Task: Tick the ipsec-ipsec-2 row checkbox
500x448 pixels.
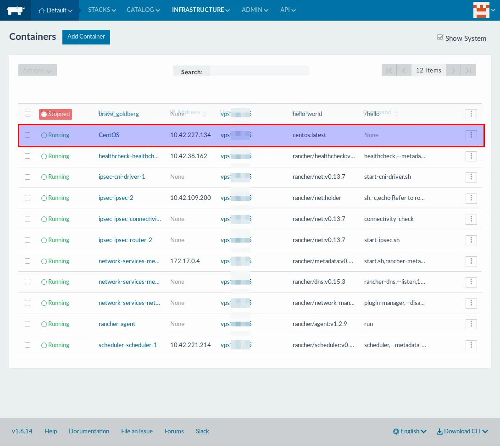Action: pyautogui.click(x=28, y=198)
